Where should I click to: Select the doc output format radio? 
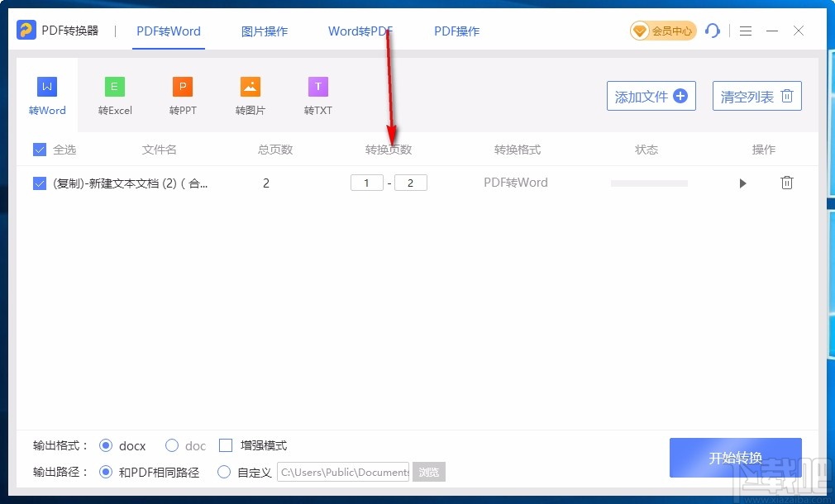tap(172, 445)
